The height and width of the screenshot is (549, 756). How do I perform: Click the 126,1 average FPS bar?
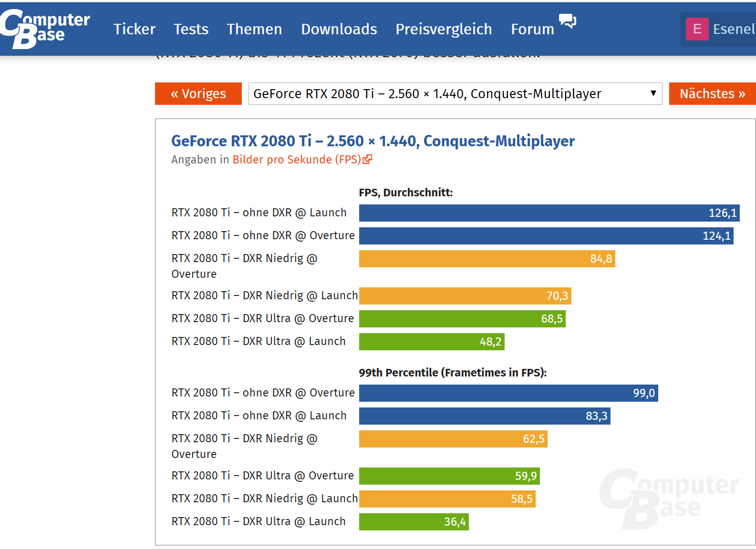(x=549, y=213)
